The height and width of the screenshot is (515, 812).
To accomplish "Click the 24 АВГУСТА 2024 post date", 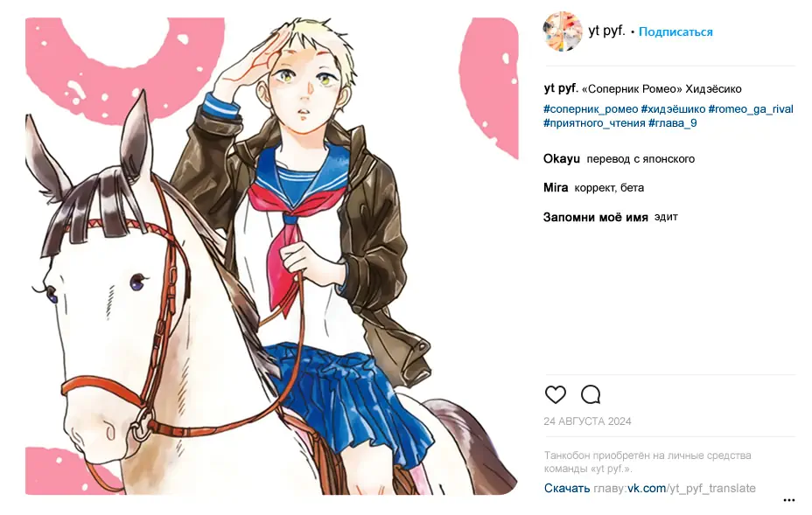I will click(587, 421).
